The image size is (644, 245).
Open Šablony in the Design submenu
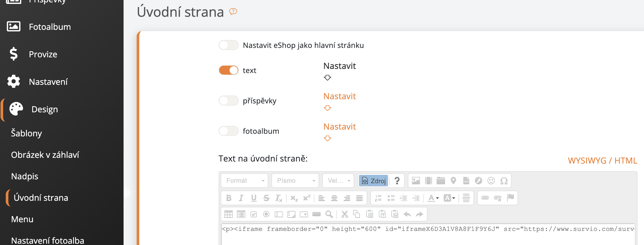tap(26, 133)
